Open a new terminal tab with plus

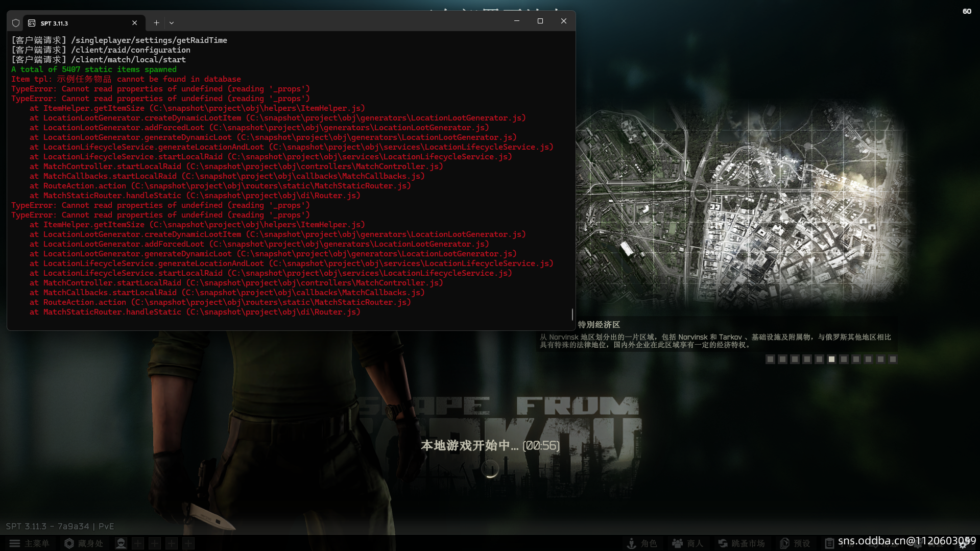(156, 23)
